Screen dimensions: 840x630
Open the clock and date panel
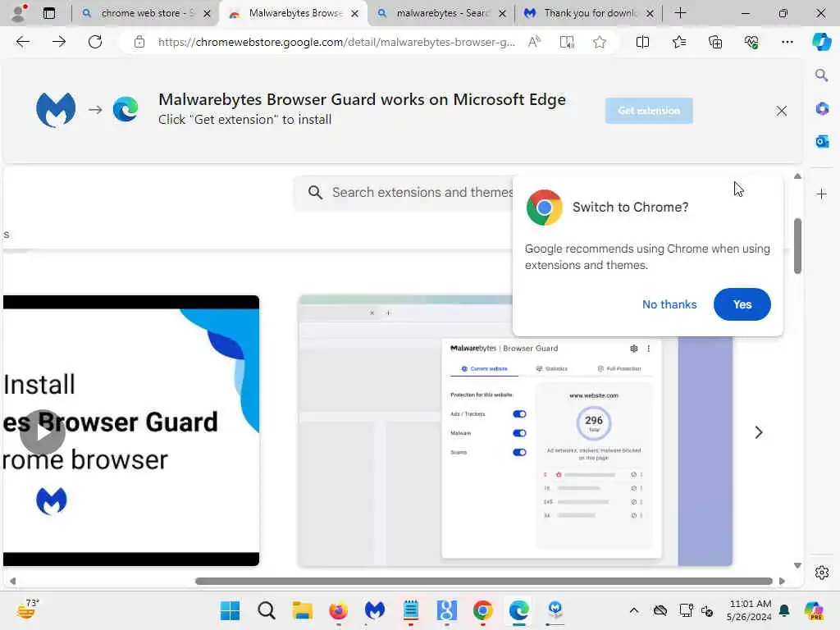[750, 610]
